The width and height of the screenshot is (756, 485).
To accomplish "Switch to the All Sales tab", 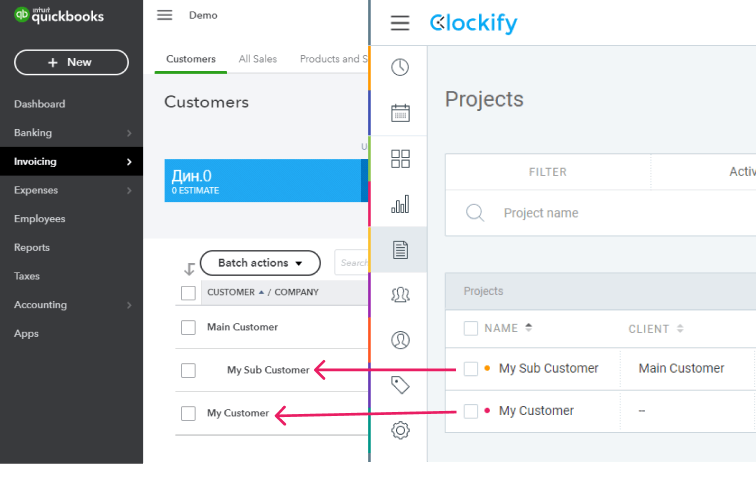I will (x=257, y=59).
